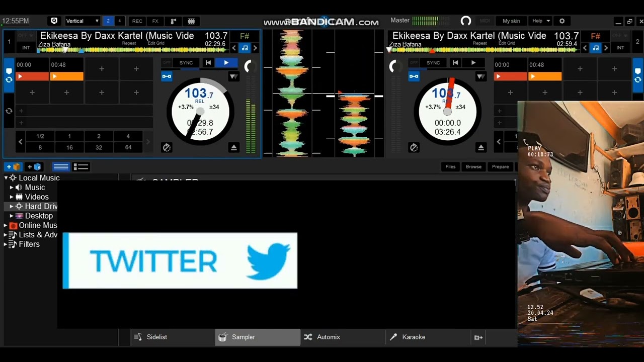Expand Filters tree node
Viewport: 644px width, 362px height.
6,244
